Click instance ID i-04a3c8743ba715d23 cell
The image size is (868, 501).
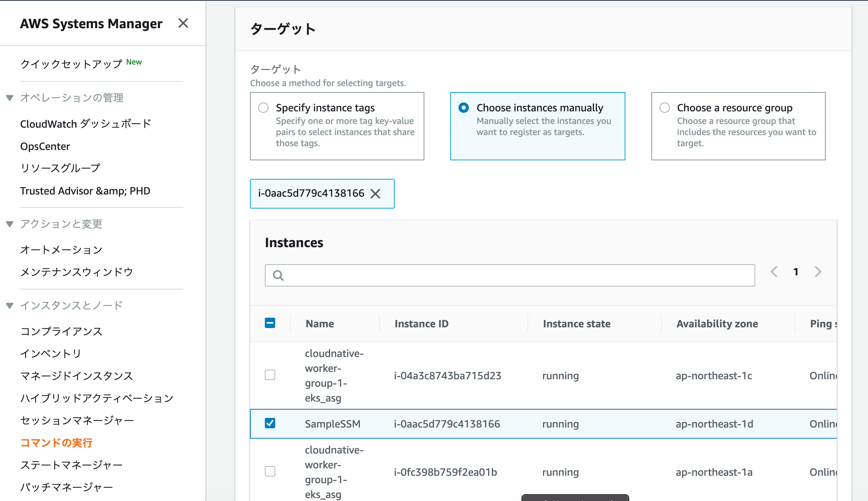pyautogui.click(x=447, y=376)
